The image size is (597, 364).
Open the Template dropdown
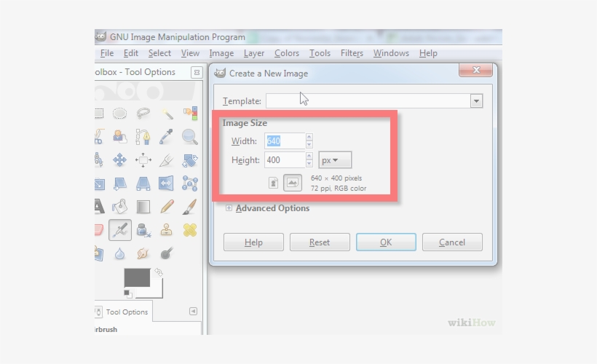[x=476, y=101]
